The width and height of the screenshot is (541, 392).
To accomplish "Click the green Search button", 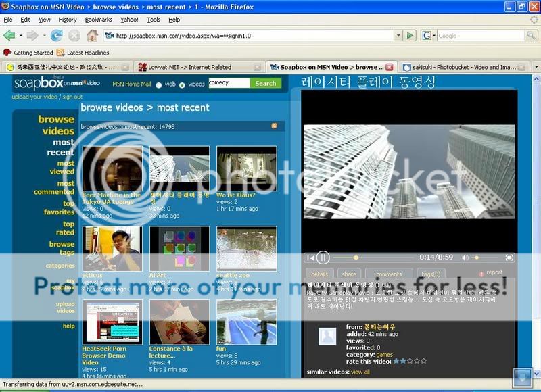I will (264, 84).
